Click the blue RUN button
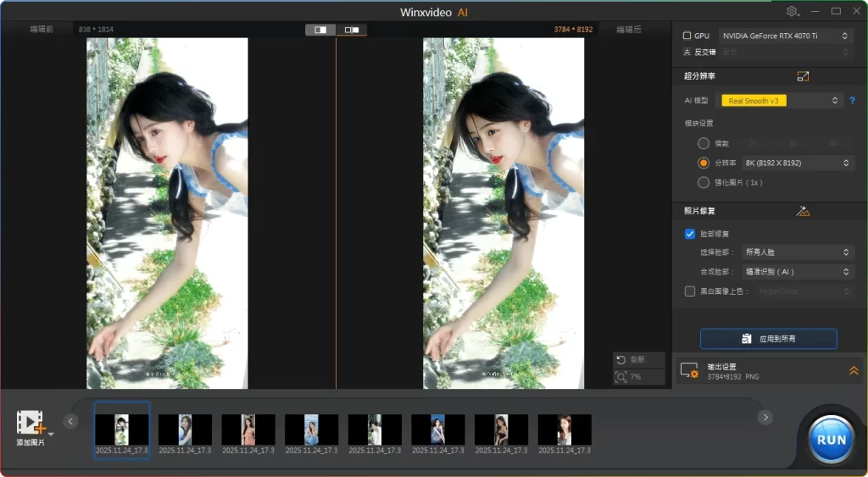 (831, 440)
